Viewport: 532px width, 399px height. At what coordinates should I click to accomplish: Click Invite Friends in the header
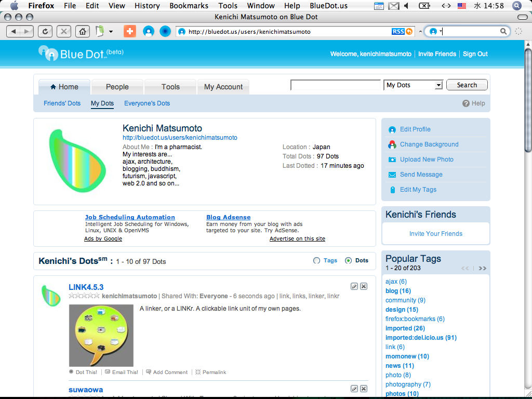437,54
